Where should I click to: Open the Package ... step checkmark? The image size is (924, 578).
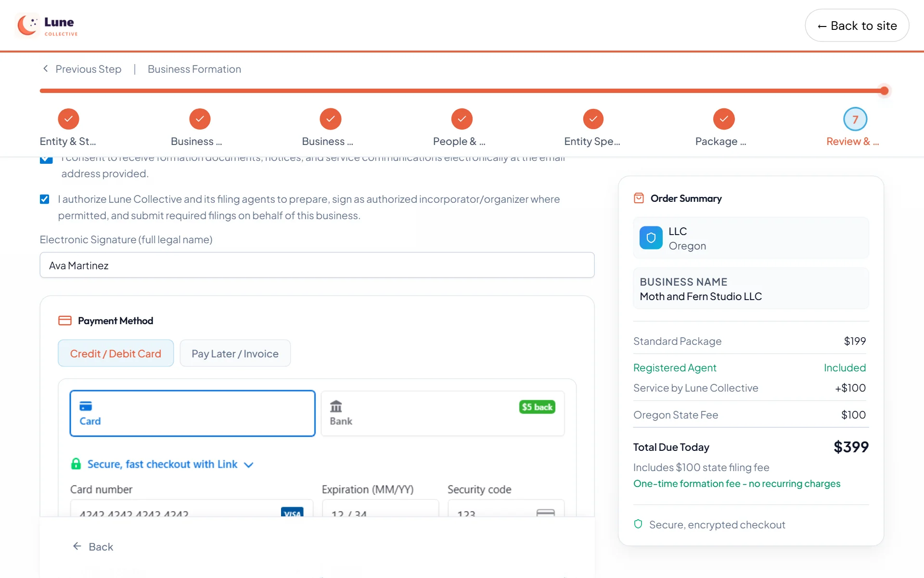coord(724,119)
